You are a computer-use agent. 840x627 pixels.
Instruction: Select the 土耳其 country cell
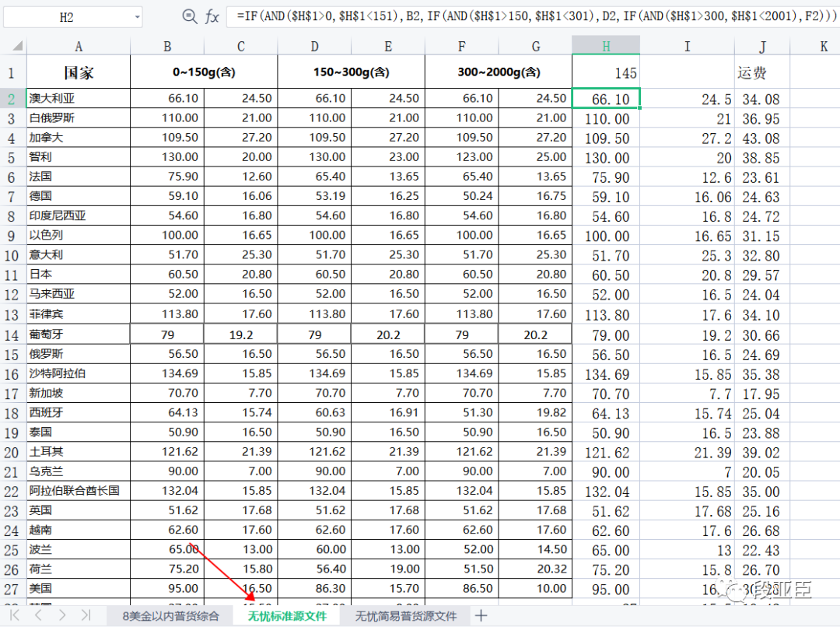(x=79, y=452)
